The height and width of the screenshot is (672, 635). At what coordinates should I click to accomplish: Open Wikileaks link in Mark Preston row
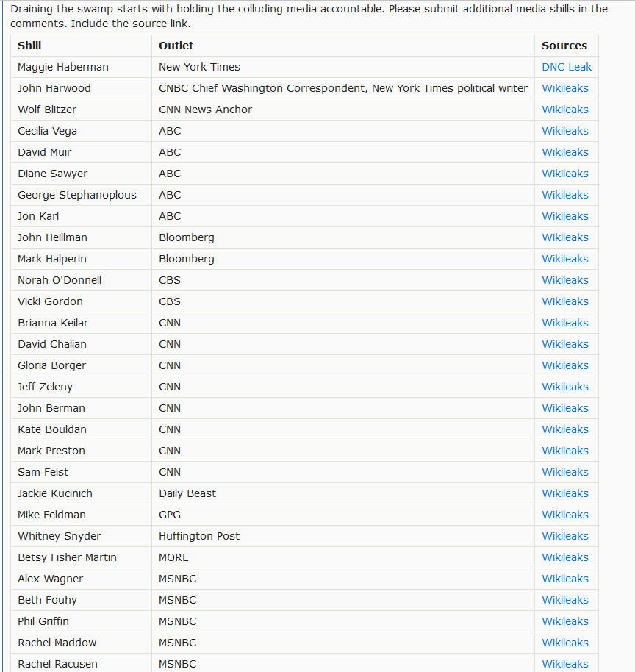tap(564, 451)
